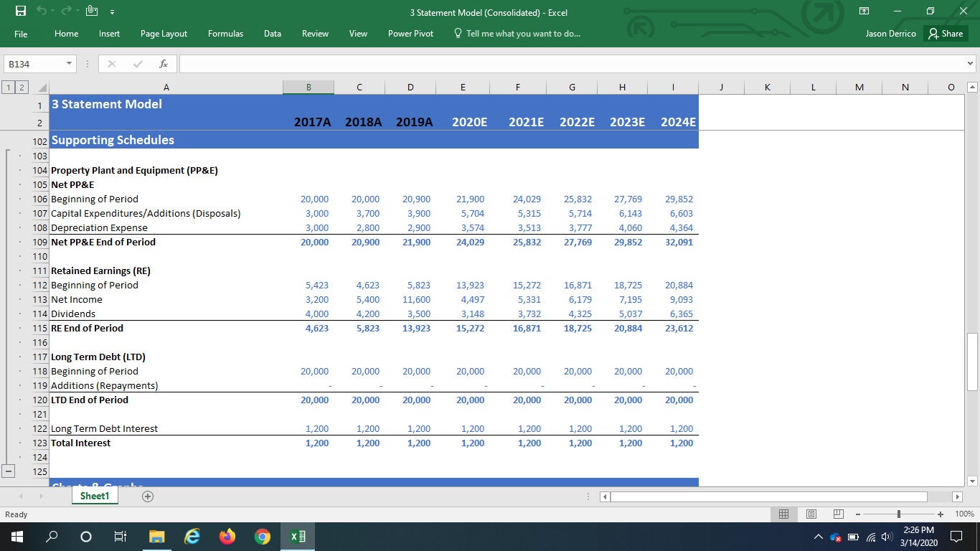Viewport: 980px width, 551px height.
Task: Click zoom in plus icon
Action: pyautogui.click(x=940, y=514)
